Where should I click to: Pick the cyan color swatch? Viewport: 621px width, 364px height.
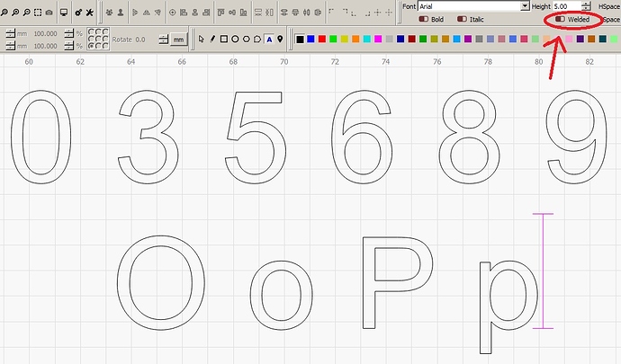pyautogui.click(x=366, y=39)
